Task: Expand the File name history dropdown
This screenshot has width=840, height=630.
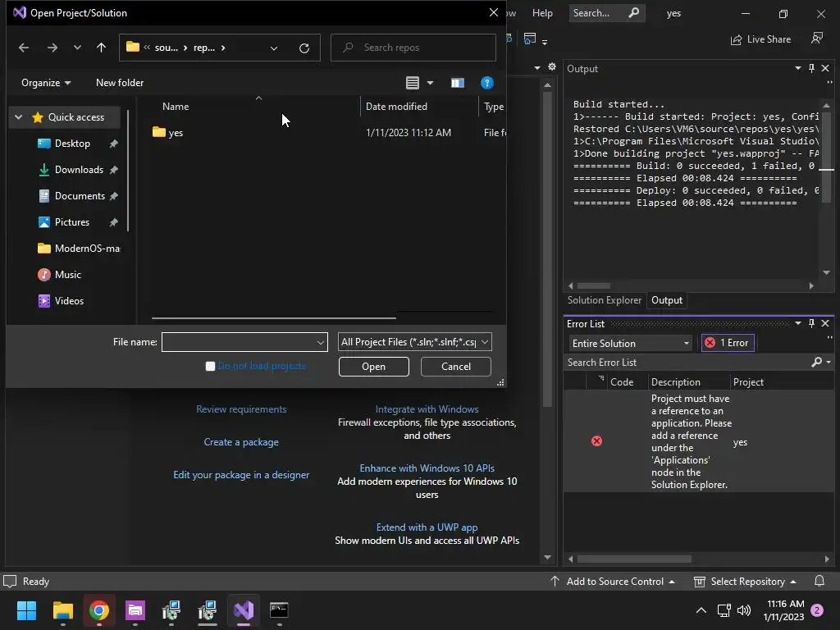Action: click(x=321, y=342)
